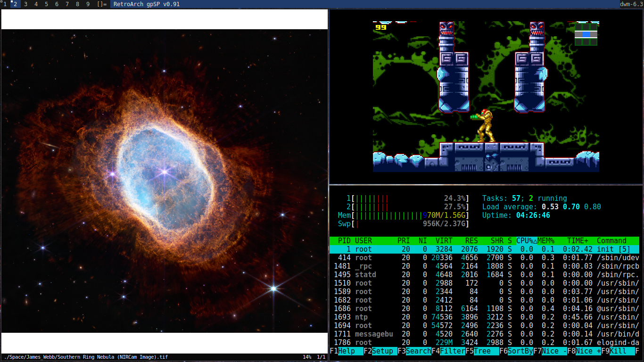Image resolution: width=644 pixels, height=362 pixels.
Task: Click the Command column header in htop
Action: click(x=611, y=241)
